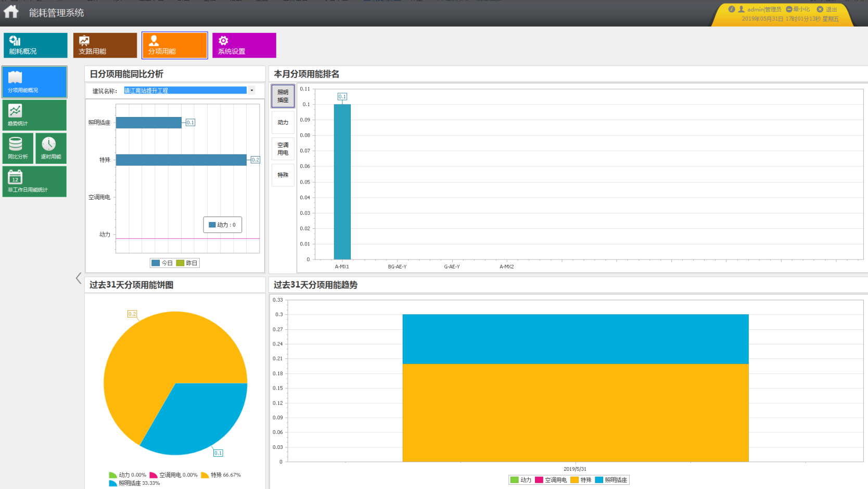Toggle 动力 legend in the trend chart
The width and height of the screenshot is (868, 489).
tap(521, 480)
